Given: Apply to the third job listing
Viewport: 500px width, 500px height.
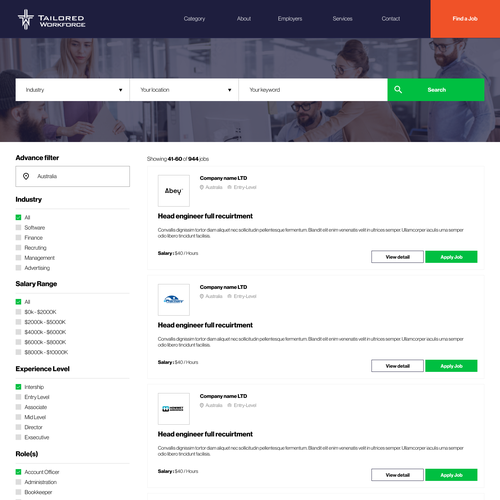Looking at the screenshot, I should 451,475.
